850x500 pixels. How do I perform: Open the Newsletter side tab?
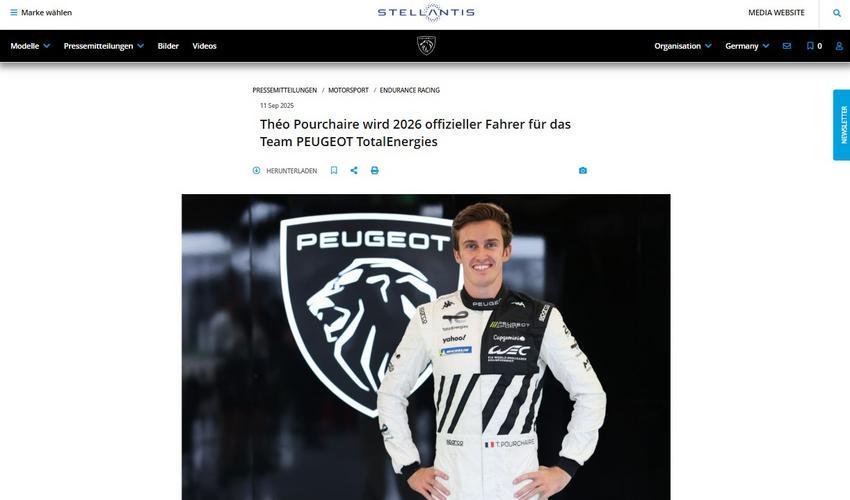tap(841, 125)
